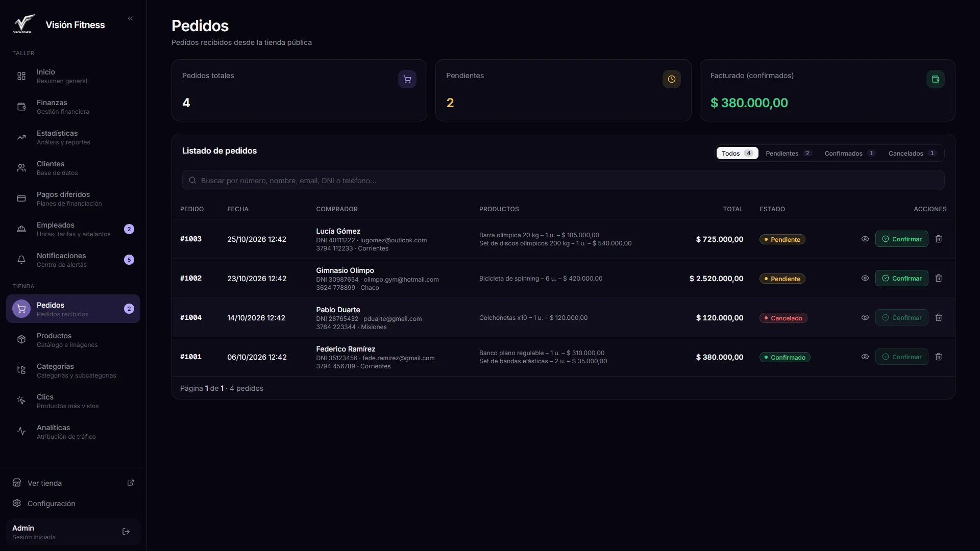Switch to Pendientes filter tab

click(789, 153)
